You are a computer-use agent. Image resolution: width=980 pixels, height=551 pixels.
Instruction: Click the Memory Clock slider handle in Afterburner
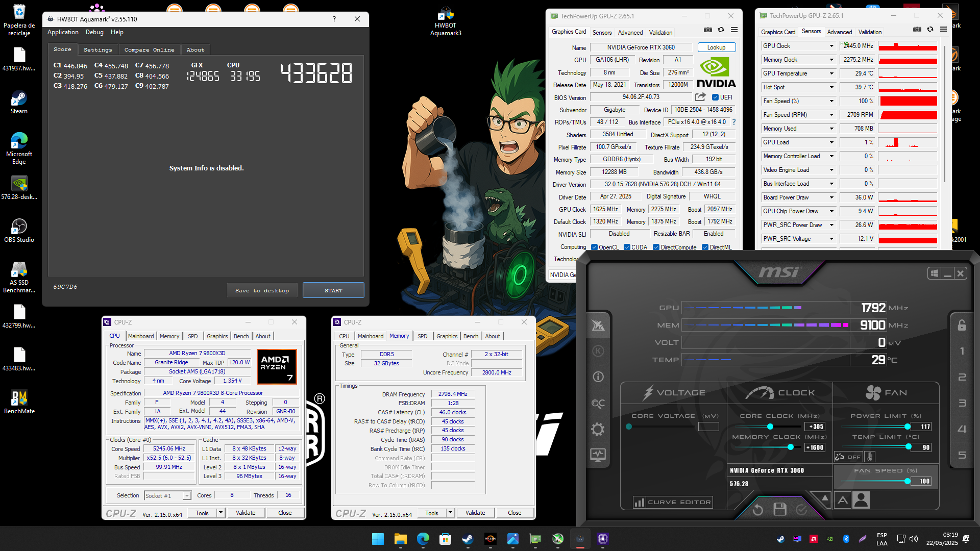[x=791, y=447]
